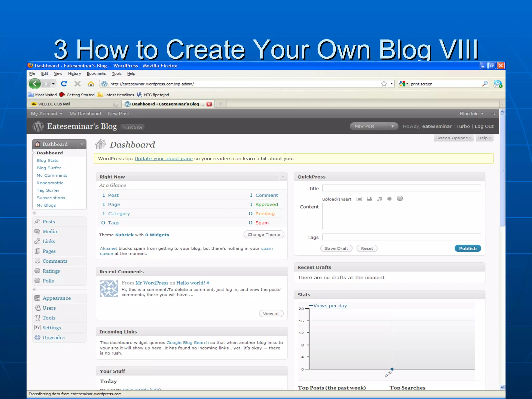Viewport: 532px width, 399px height.
Task: Click the stats graph 07-07 data point
Action: point(392,369)
